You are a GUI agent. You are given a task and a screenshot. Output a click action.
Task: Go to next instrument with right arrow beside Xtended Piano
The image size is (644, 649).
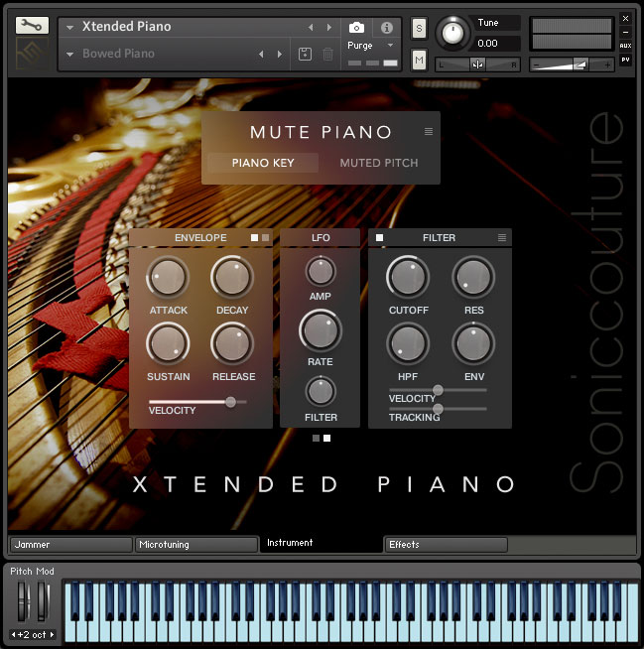pos(329,28)
